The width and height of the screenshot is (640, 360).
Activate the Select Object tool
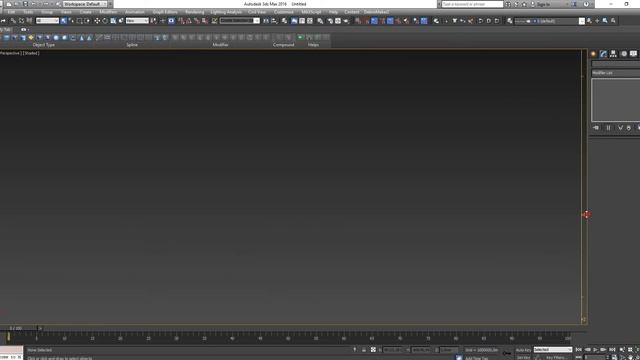coord(64,20)
